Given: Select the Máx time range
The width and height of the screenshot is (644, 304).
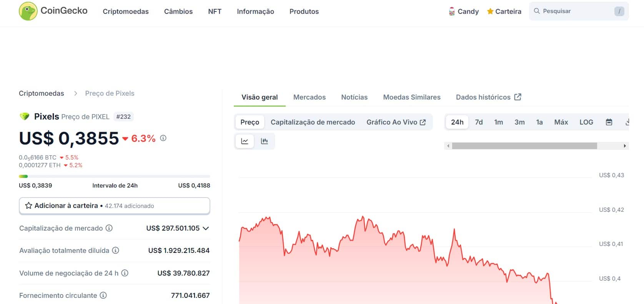Looking at the screenshot, I should coord(561,122).
